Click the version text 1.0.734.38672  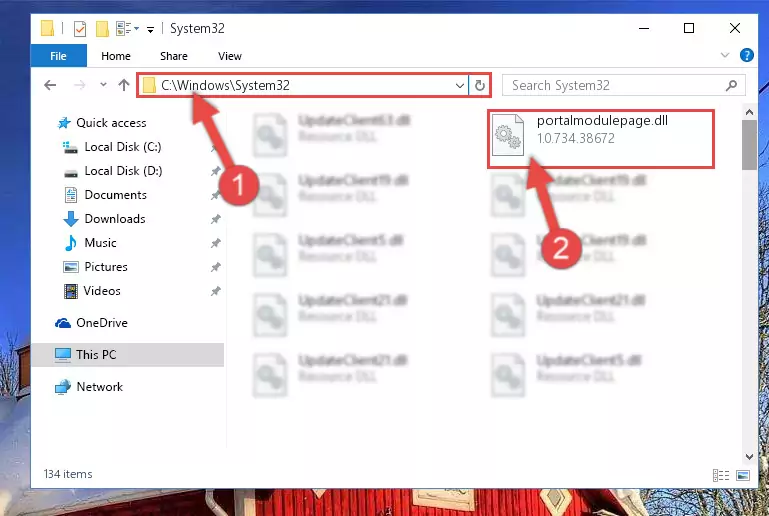pos(575,138)
